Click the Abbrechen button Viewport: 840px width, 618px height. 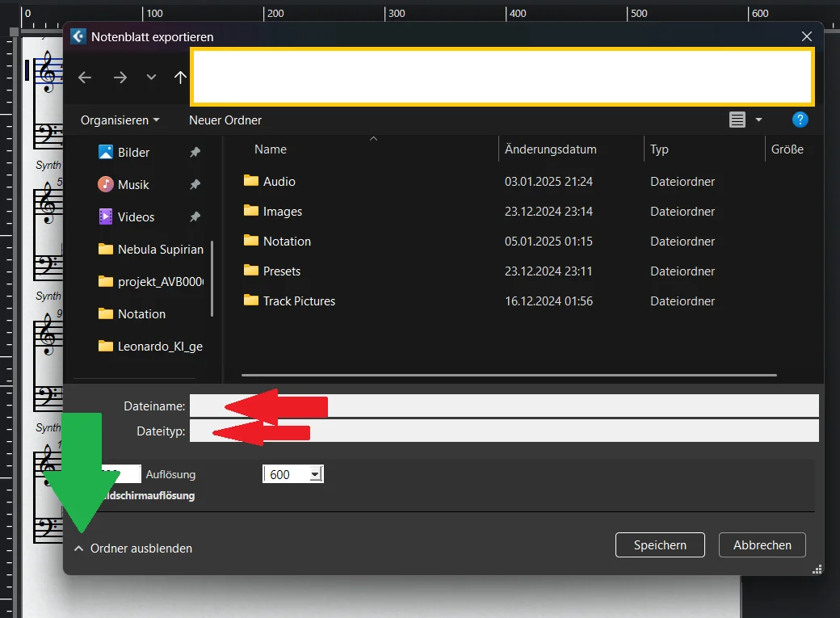pyautogui.click(x=762, y=545)
